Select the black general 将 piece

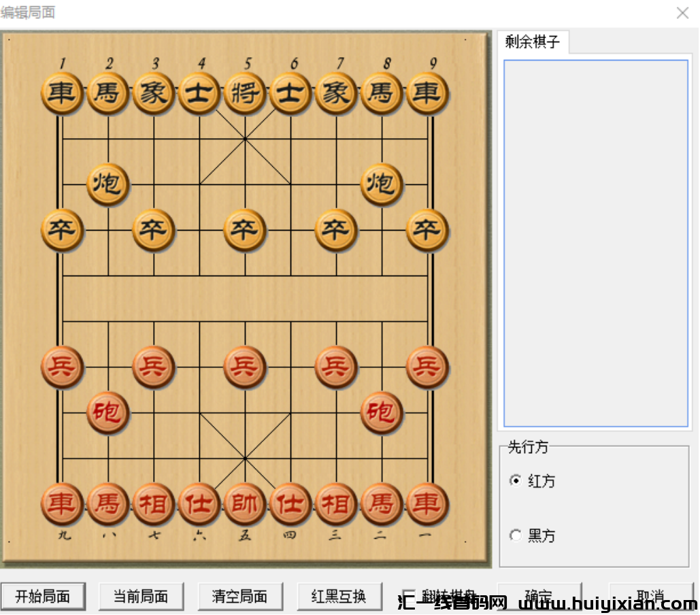tap(244, 93)
